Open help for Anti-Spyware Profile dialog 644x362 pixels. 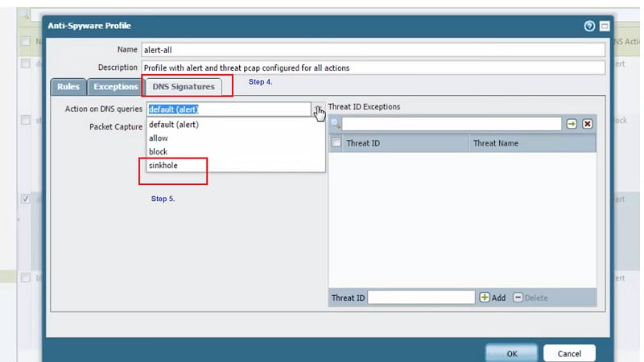tap(589, 27)
